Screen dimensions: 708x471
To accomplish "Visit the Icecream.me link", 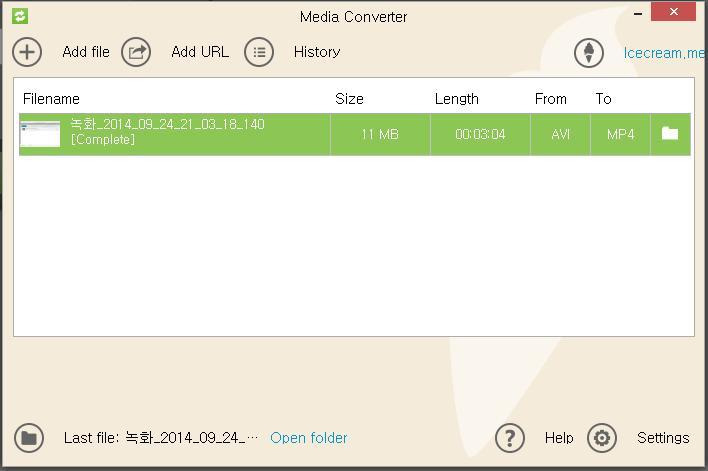I will (664, 53).
